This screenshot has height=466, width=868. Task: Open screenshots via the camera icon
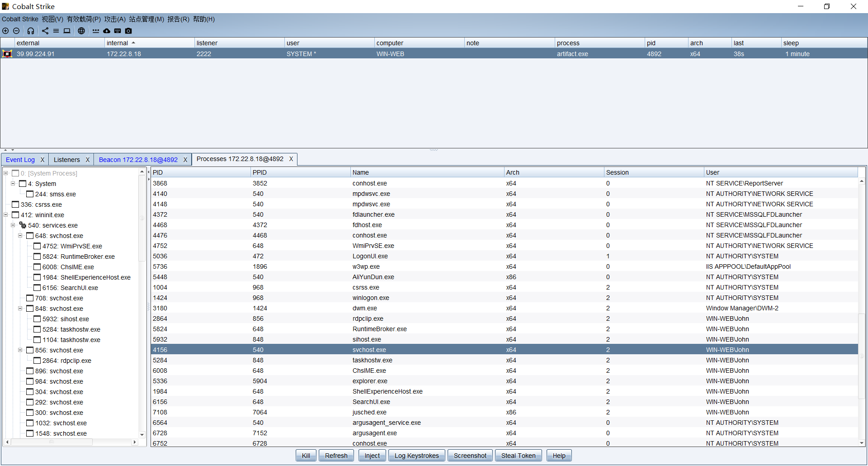128,31
